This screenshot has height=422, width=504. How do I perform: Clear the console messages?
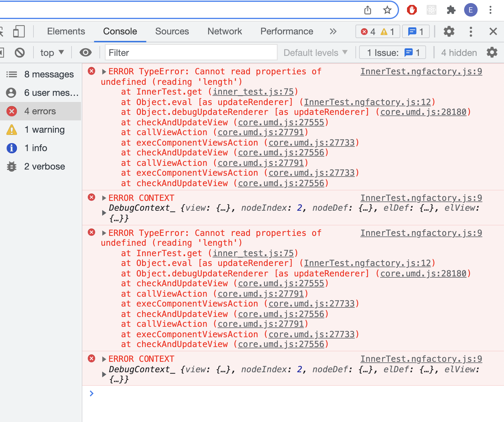coord(20,53)
